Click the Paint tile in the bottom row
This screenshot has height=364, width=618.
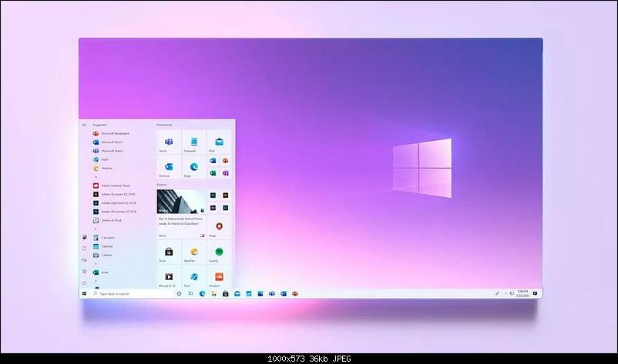(x=194, y=277)
